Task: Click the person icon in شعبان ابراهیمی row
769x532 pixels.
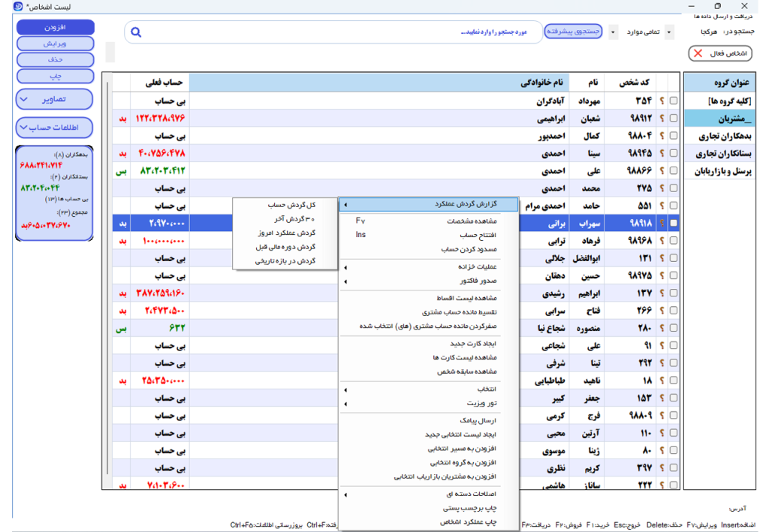Action: pos(662,118)
